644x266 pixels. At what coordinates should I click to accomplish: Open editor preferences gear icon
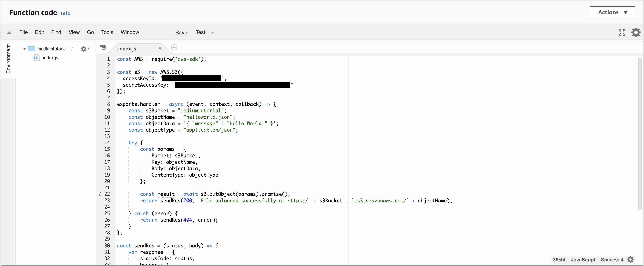pyautogui.click(x=636, y=32)
